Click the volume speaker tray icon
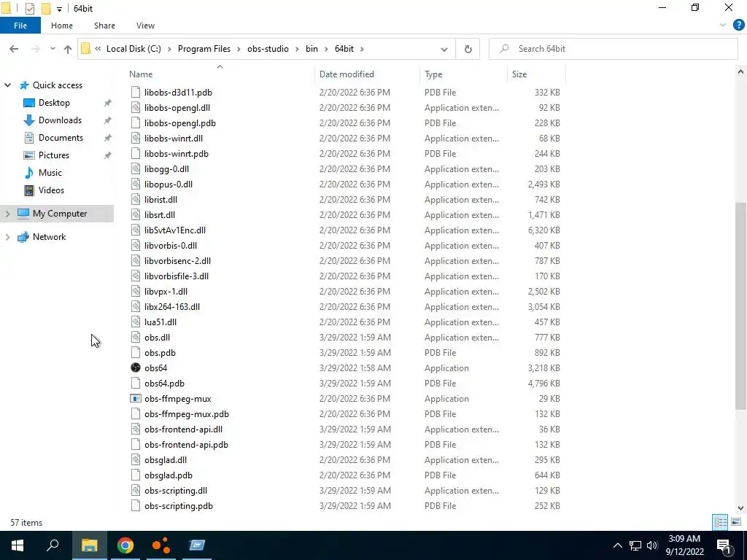Screen dimensions: 747x560 tap(652, 545)
